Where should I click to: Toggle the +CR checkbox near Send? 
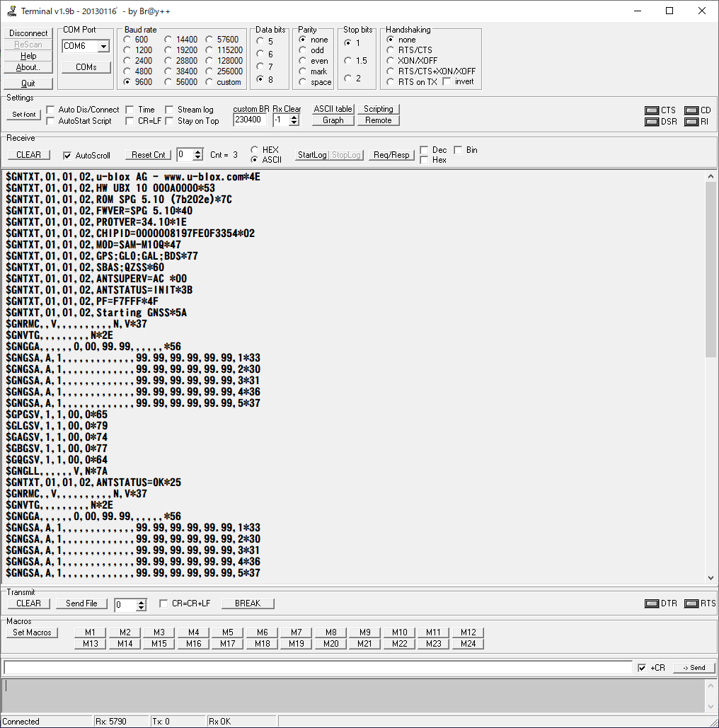642,668
